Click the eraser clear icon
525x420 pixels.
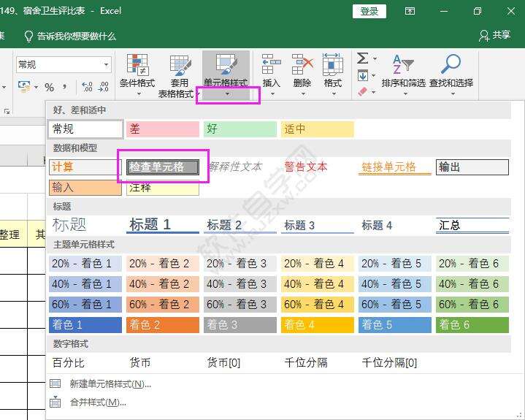[363, 91]
